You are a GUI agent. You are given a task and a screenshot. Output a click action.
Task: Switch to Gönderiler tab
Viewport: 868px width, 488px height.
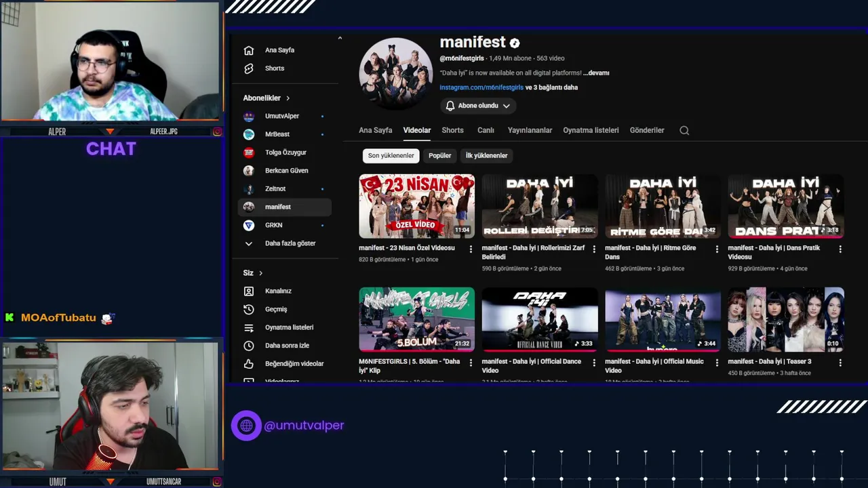(647, 130)
